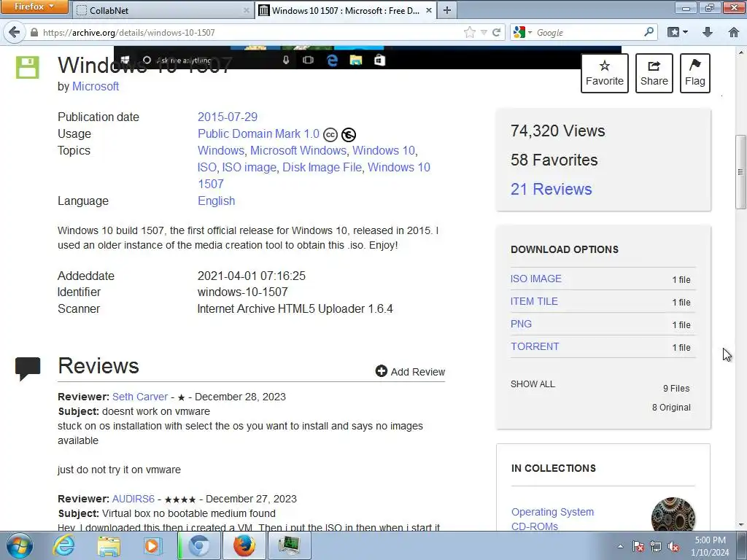The width and height of the screenshot is (747, 560).
Task: Click the Action Center flag tray icon
Action: [x=638, y=546]
